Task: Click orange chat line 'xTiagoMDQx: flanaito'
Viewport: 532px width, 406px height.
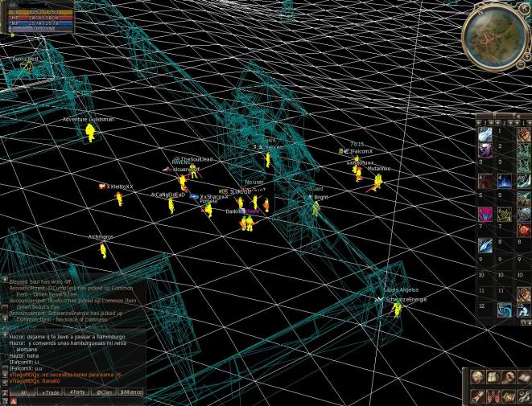Action: point(35,381)
